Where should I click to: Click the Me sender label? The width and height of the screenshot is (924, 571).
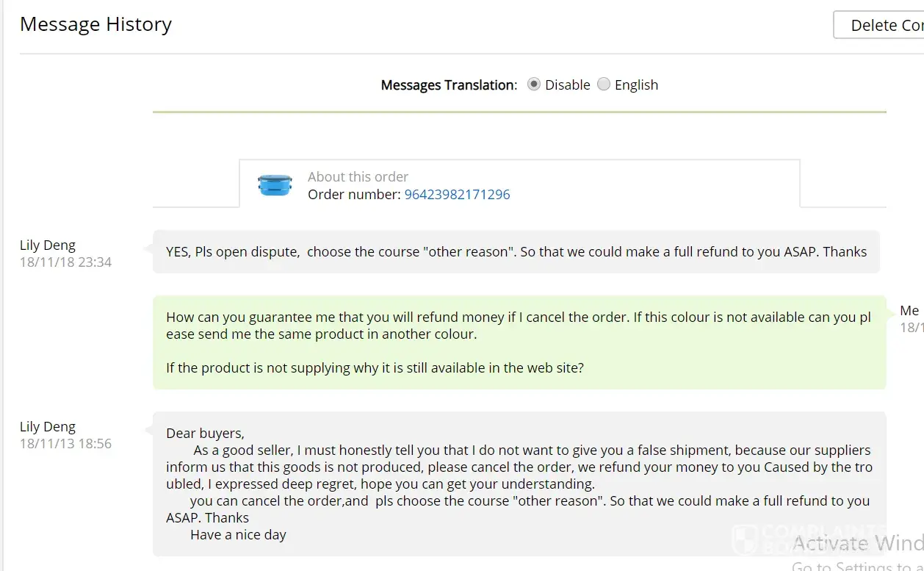909,311
